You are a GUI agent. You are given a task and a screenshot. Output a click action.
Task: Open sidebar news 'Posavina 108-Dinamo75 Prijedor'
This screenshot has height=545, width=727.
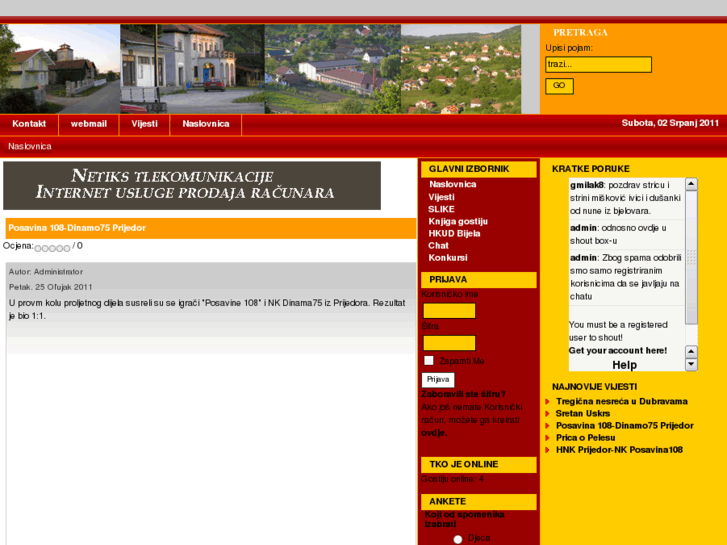[625, 425]
